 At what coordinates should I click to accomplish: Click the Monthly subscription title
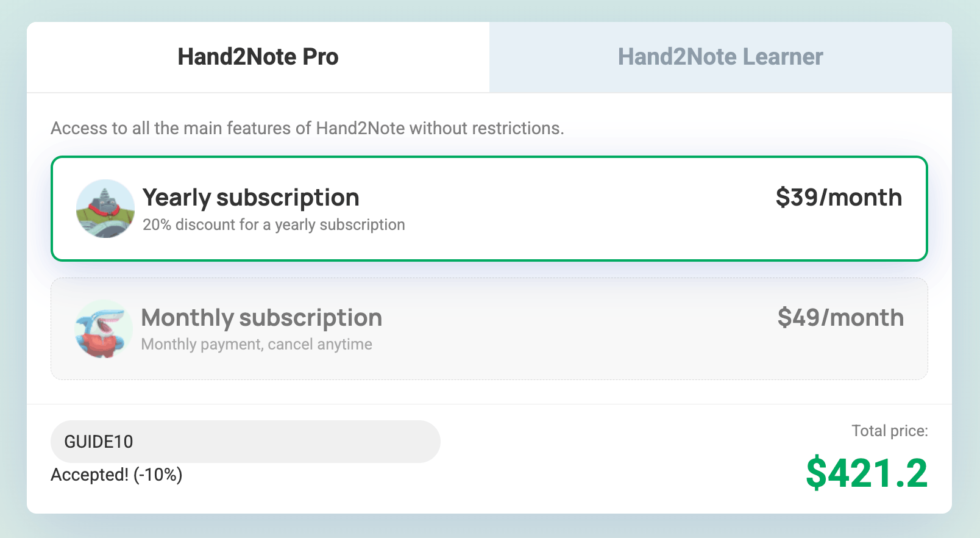coord(261,318)
